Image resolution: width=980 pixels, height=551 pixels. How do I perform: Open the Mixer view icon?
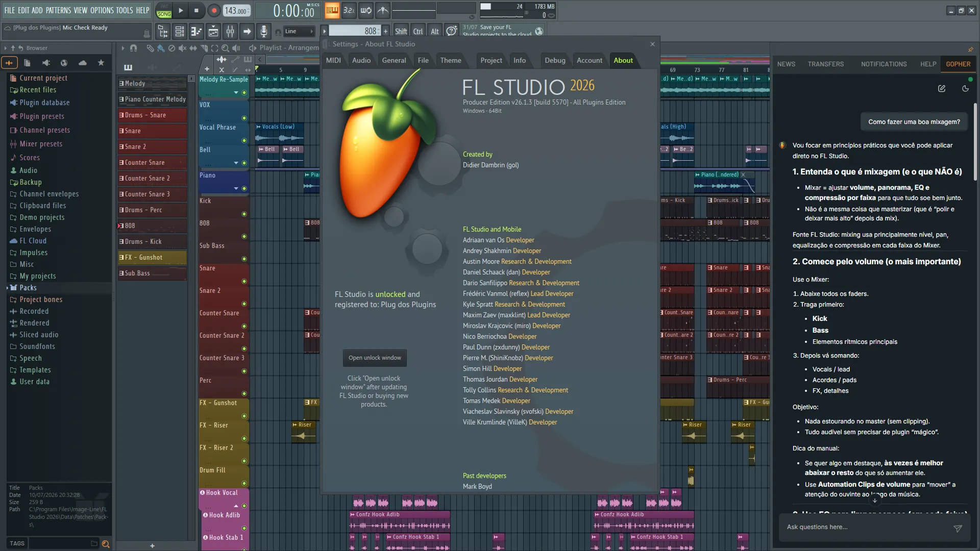(x=230, y=32)
